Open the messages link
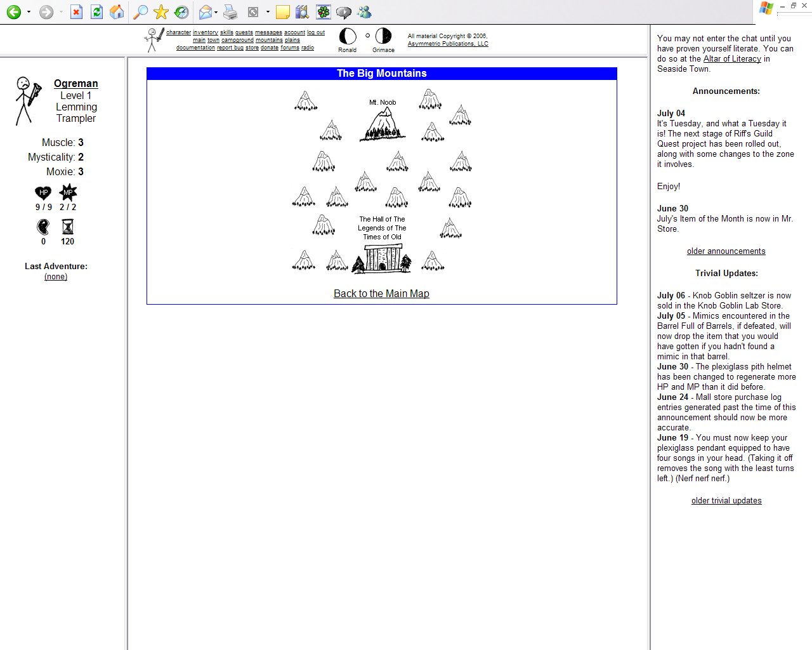 tap(269, 32)
